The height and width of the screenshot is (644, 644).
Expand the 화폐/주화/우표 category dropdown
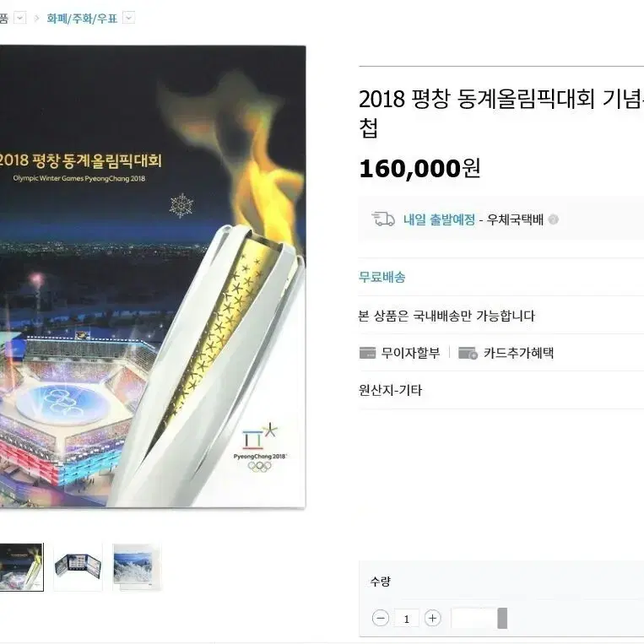tap(129, 18)
